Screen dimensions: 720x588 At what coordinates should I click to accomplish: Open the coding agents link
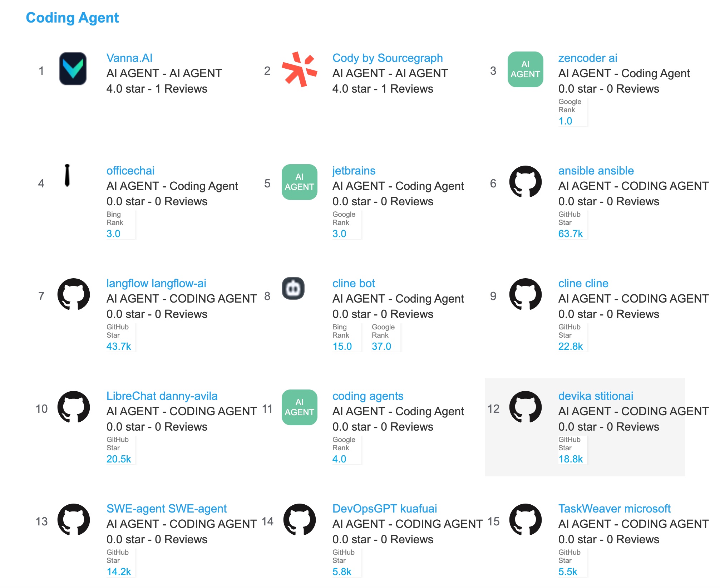[368, 396]
